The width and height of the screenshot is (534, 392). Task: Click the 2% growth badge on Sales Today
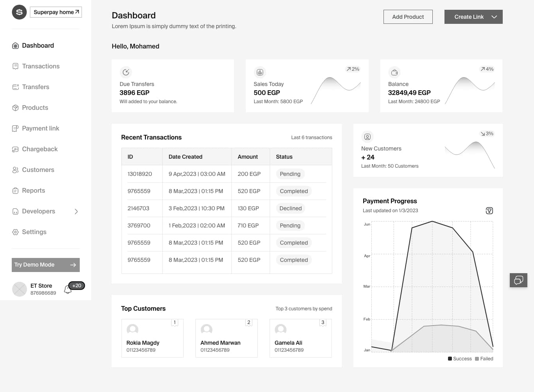coord(353,69)
